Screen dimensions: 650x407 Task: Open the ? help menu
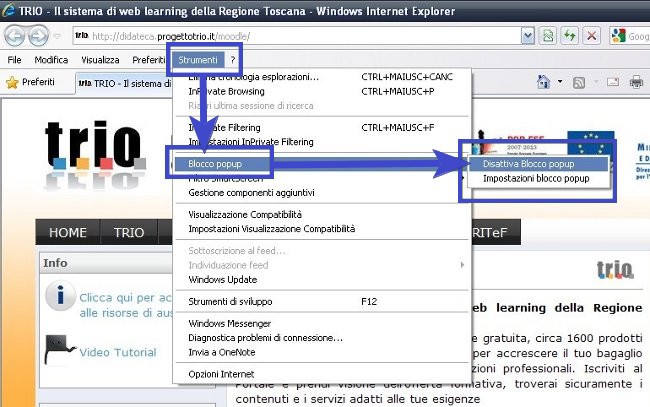pyautogui.click(x=233, y=60)
